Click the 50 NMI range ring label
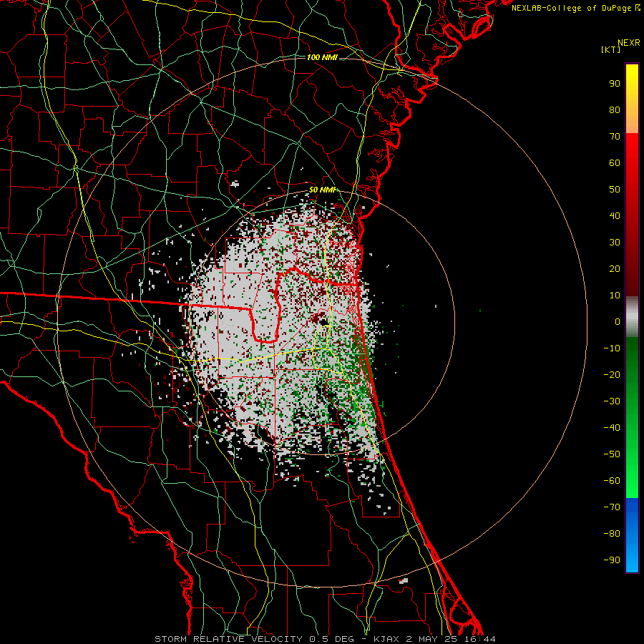The image size is (644, 644). pyautogui.click(x=323, y=190)
